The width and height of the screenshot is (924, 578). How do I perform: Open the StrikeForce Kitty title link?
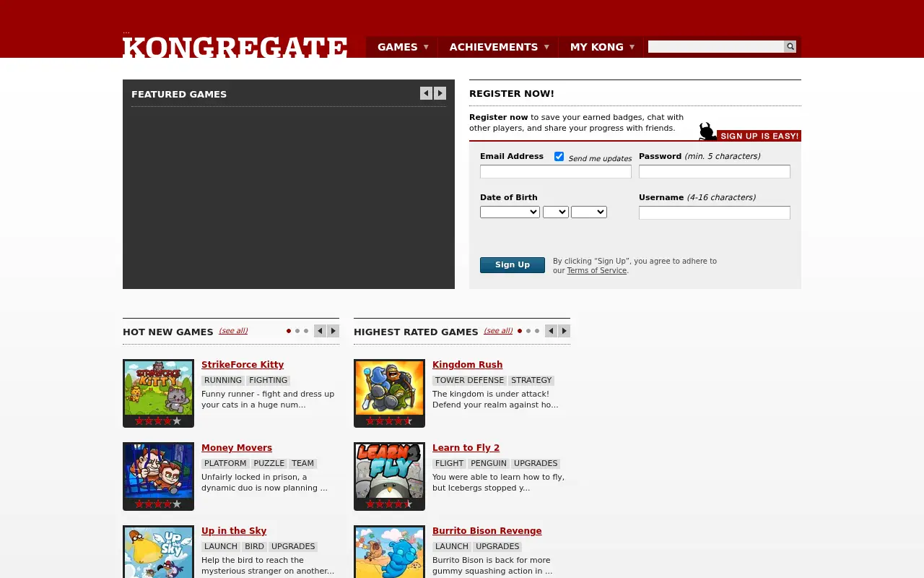point(243,365)
